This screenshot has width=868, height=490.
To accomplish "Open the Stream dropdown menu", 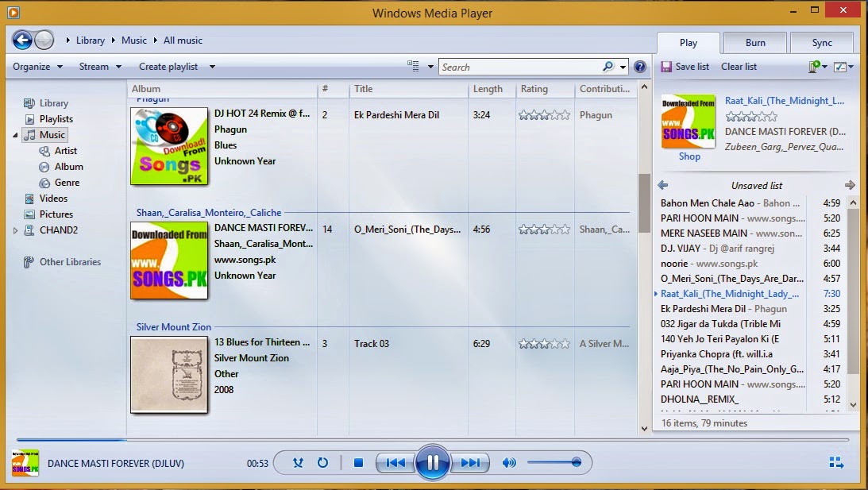I will click(x=100, y=67).
